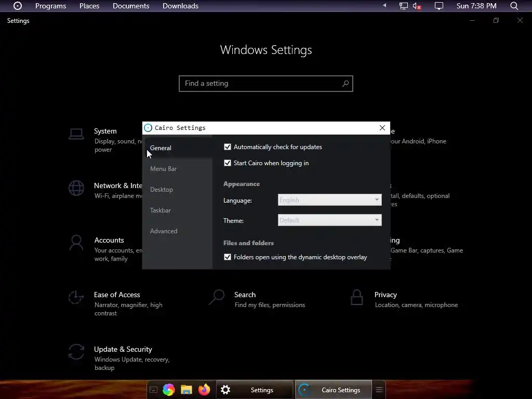532x399 pixels.
Task: Click the Ease of Access icon
Action: click(76, 297)
